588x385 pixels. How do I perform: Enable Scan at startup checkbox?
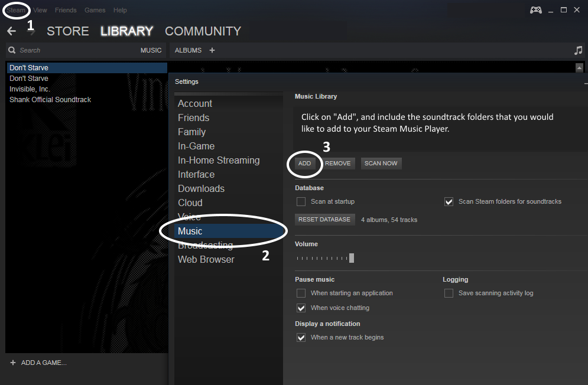(301, 202)
